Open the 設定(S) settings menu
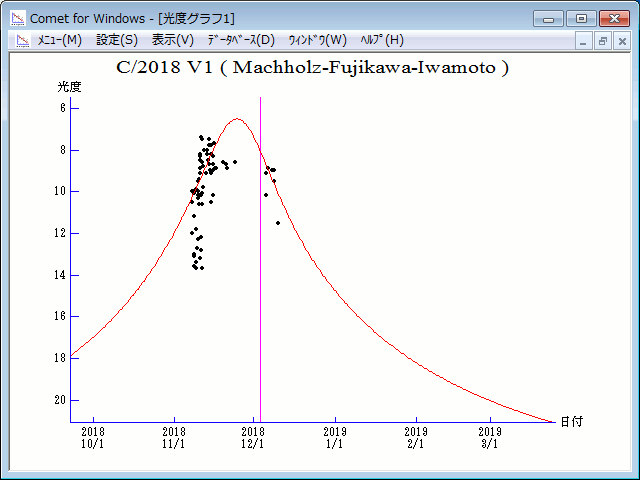This screenshot has width=640, height=480. 117,40
